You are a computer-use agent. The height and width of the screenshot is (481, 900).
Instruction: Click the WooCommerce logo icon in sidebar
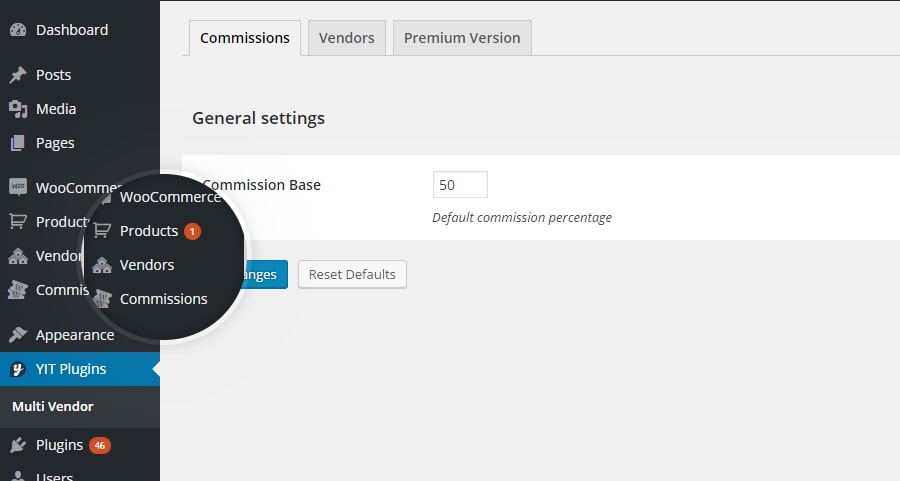pyautogui.click(x=18, y=187)
